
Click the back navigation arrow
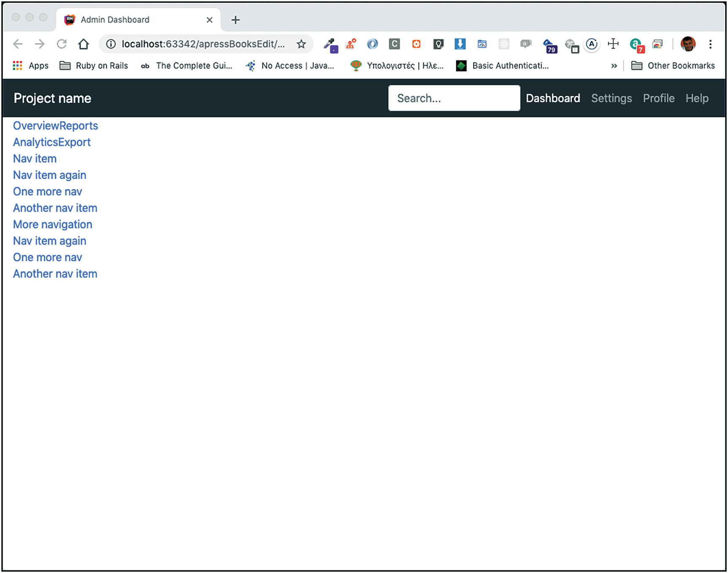pos(18,44)
